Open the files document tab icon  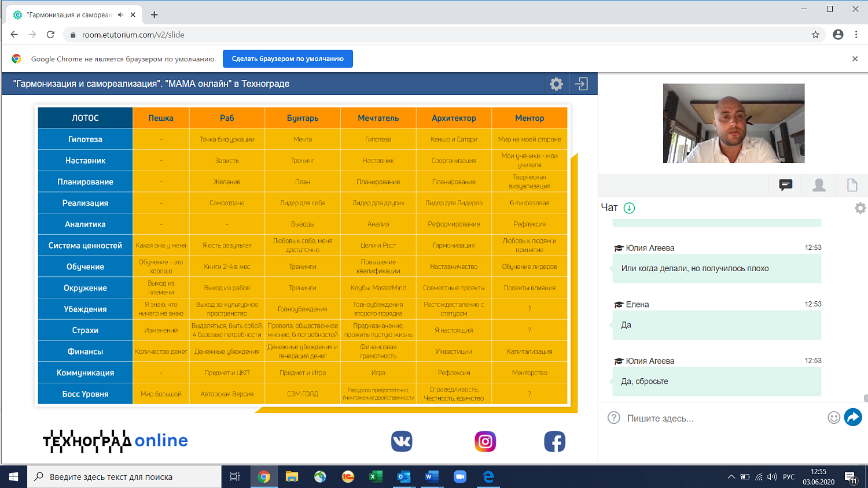point(852,185)
